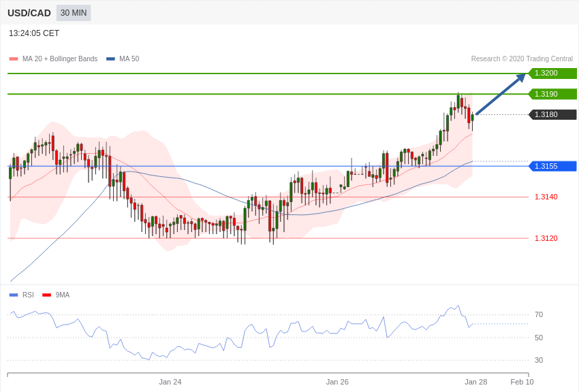Click the Jan 24 date axis label
The height and width of the screenshot is (392, 579).
(x=170, y=382)
